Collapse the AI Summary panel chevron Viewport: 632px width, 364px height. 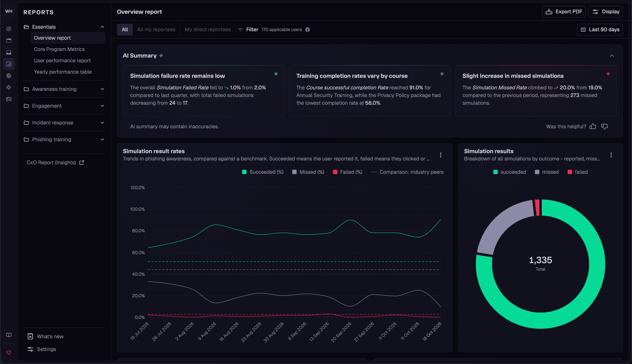[612, 56]
